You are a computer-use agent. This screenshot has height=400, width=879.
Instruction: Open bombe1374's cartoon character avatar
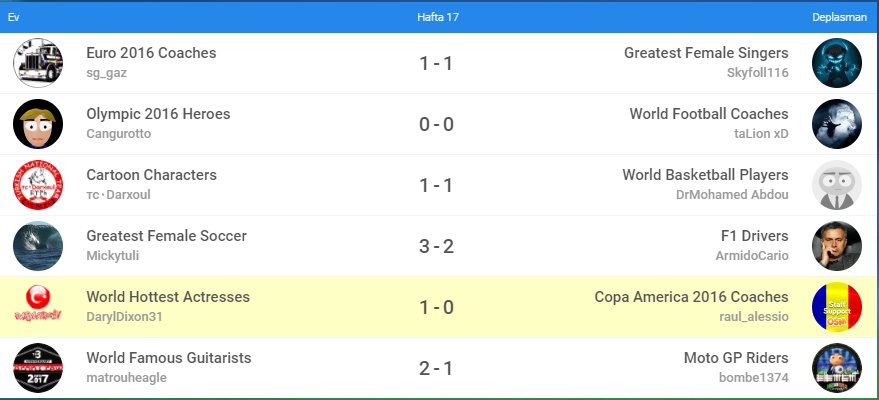coord(837,368)
